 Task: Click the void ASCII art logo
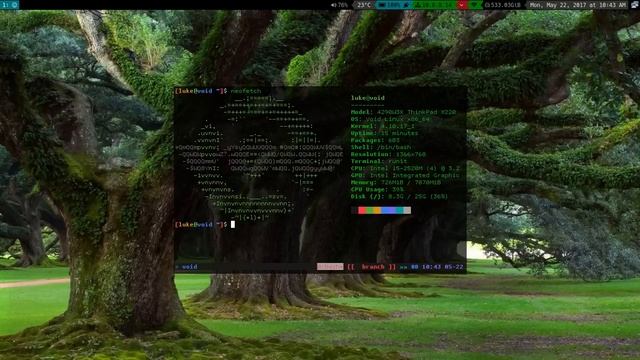pyautogui.click(x=259, y=158)
